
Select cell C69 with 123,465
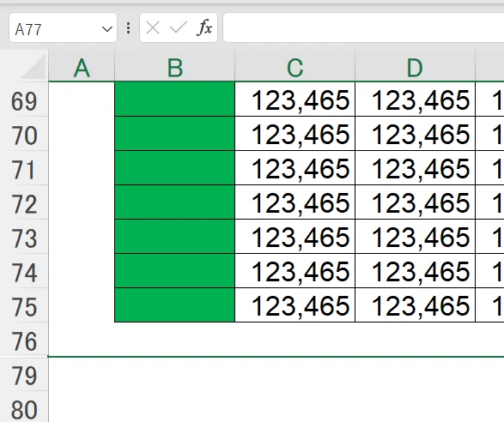[x=295, y=99]
